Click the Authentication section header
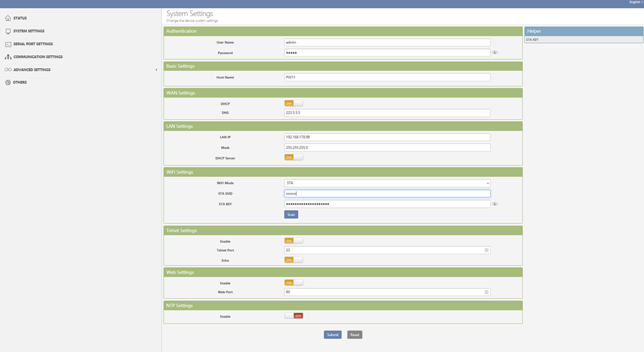Viewport: 644px width, 352px height. tap(343, 31)
